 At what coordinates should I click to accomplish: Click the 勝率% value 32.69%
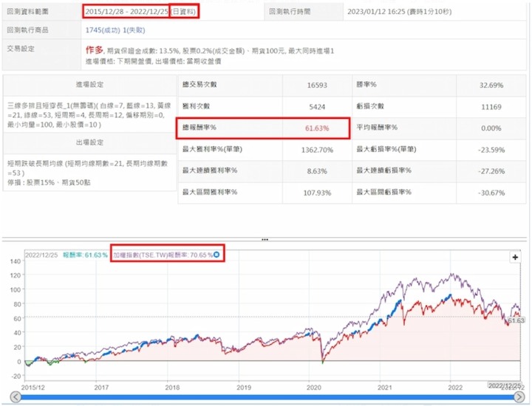pyautogui.click(x=491, y=85)
